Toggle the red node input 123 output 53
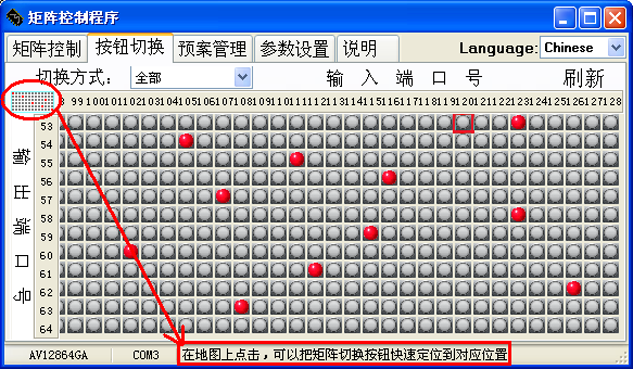633x369 pixels. point(518,122)
